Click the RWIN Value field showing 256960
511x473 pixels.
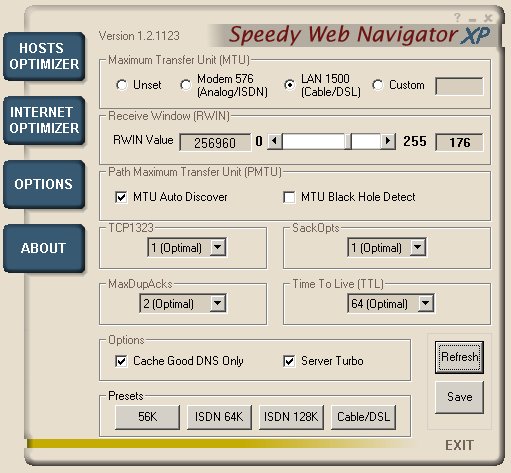click(215, 142)
